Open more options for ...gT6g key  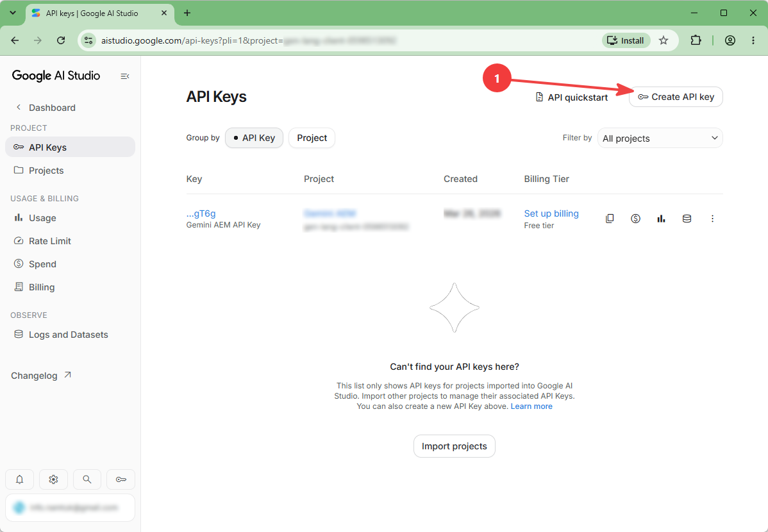pyautogui.click(x=713, y=219)
